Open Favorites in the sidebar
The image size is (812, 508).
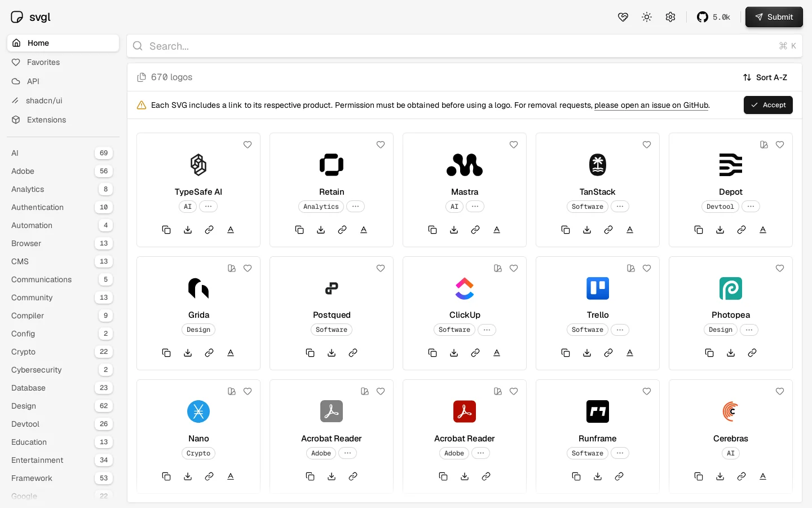[x=63, y=62]
